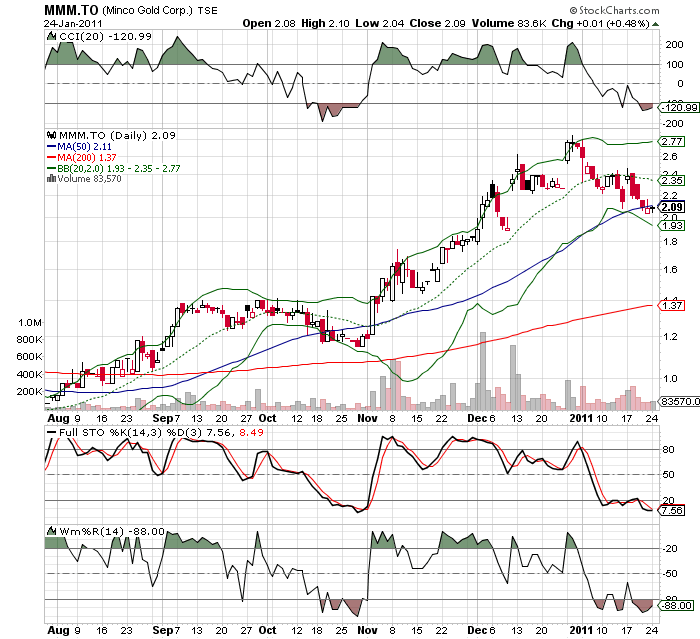Screen dimensions: 700x639
Task: Click the 1.8 price axis label
Action: pyautogui.click(x=670, y=242)
